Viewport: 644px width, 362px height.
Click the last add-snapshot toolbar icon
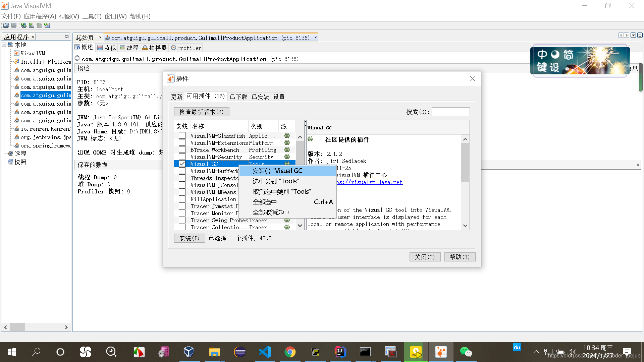[47, 25]
